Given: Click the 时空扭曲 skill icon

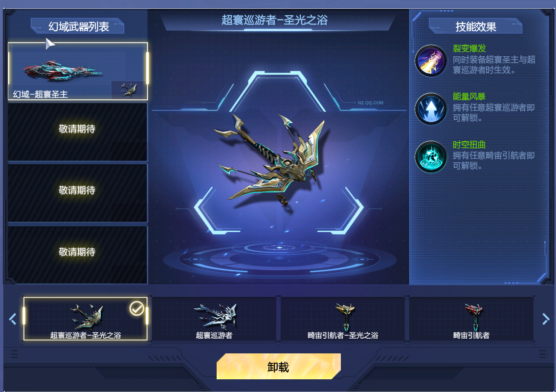Looking at the screenshot, I should pyautogui.click(x=431, y=157).
